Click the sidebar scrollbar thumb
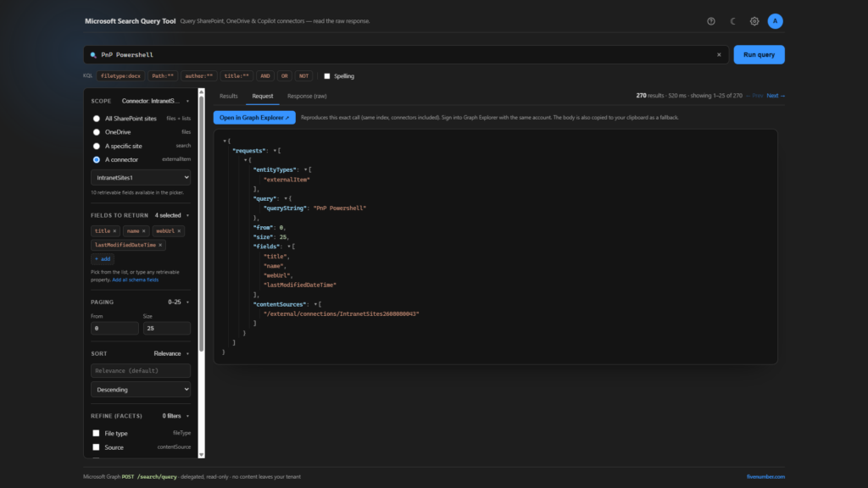868x488 pixels. 201,224
